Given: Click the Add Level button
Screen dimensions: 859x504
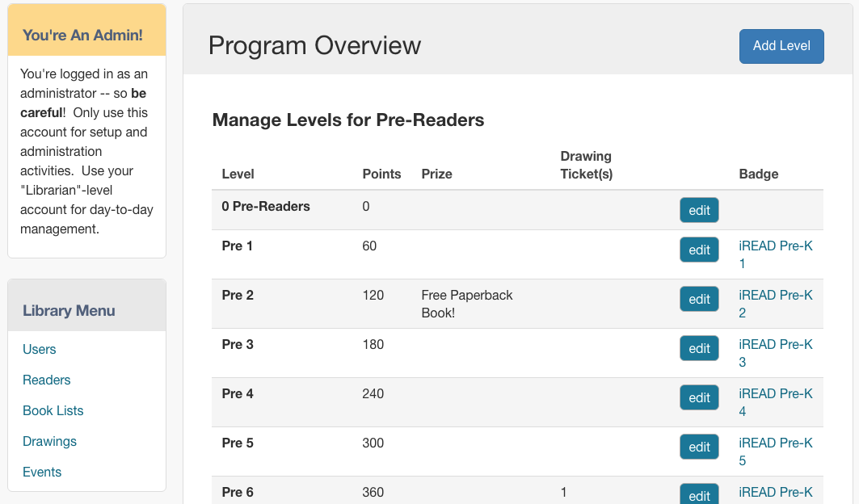Looking at the screenshot, I should coord(781,46).
